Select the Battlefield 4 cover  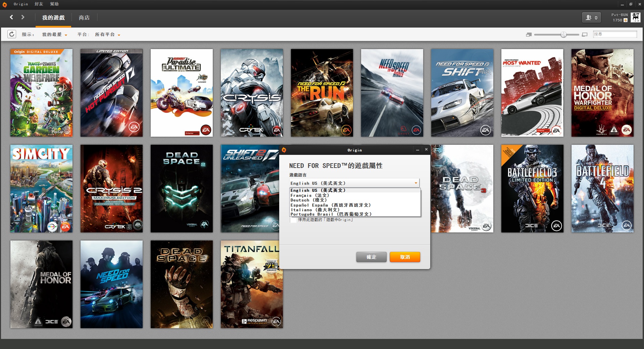coord(602,188)
